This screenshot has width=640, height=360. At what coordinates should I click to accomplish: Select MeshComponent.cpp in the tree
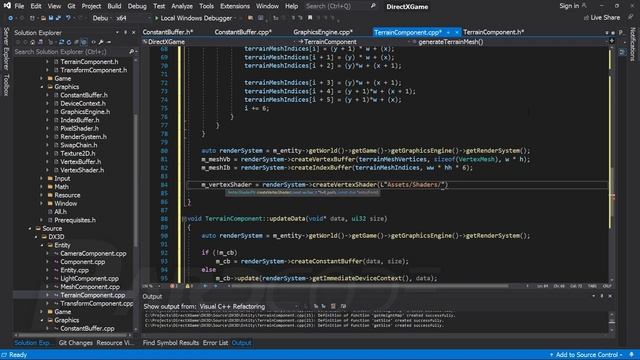[90, 287]
